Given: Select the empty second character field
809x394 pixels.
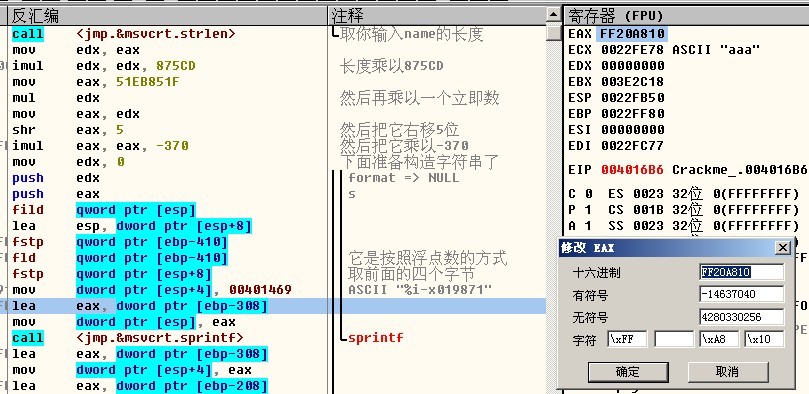Looking at the screenshot, I should [x=674, y=339].
